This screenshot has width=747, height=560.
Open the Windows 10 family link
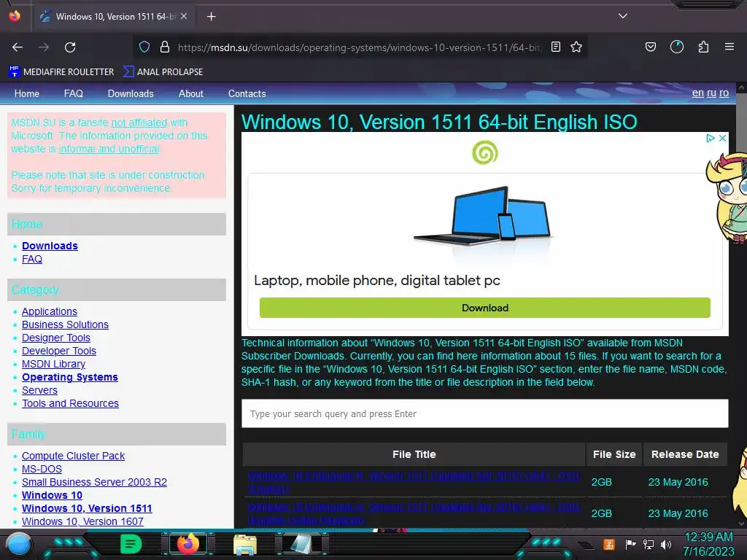[x=52, y=495]
